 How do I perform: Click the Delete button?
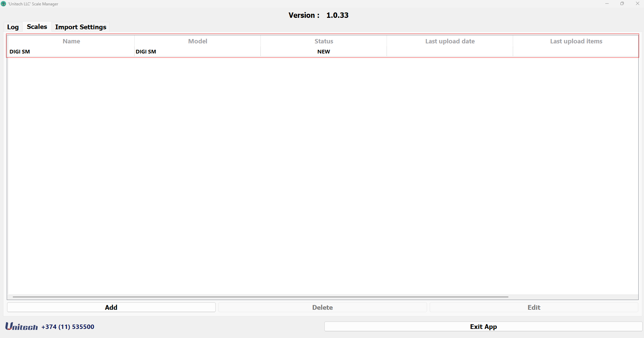323,307
